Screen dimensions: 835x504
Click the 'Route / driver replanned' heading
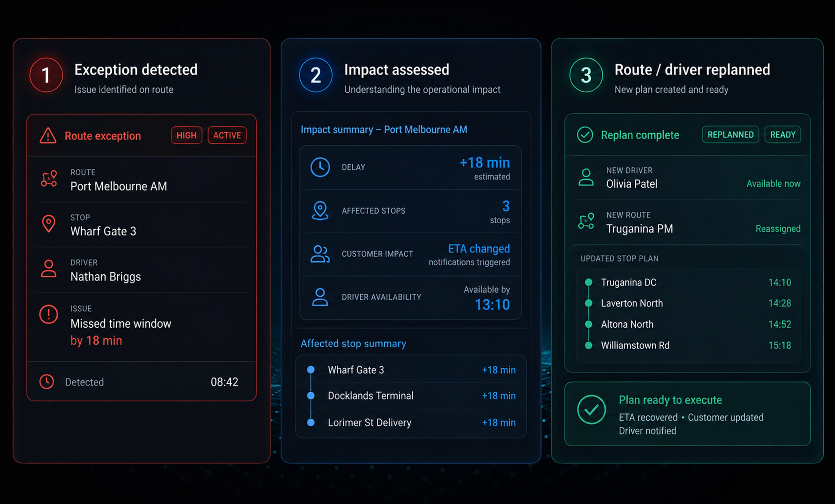click(692, 70)
